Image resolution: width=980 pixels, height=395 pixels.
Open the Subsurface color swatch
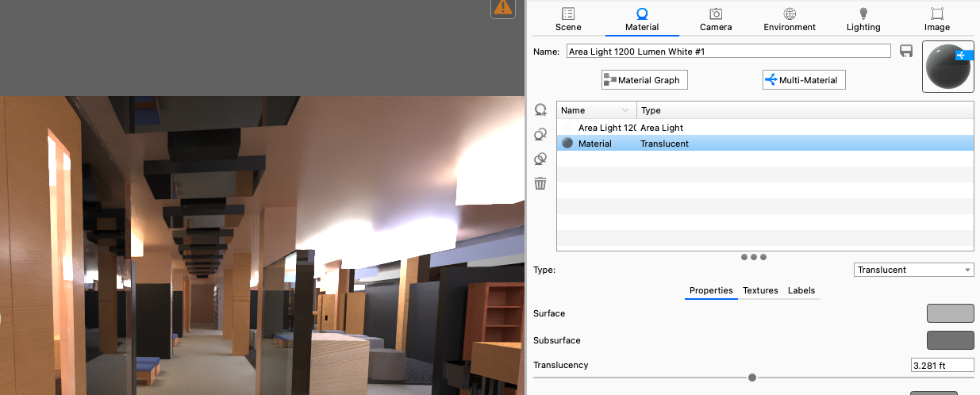pos(950,340)
